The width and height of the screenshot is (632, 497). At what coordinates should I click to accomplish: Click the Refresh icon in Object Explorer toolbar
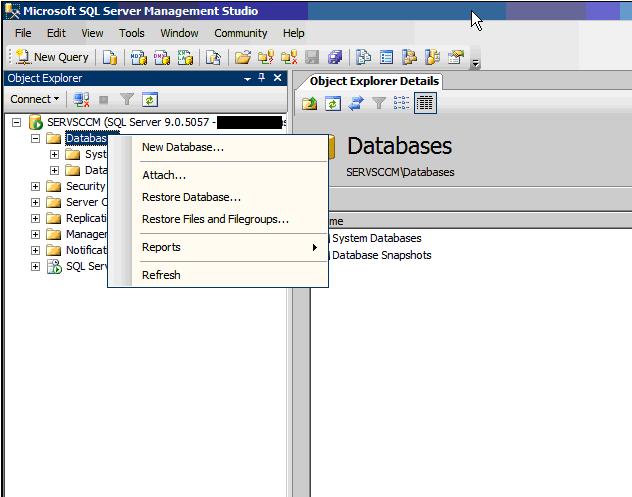point(150,100)
